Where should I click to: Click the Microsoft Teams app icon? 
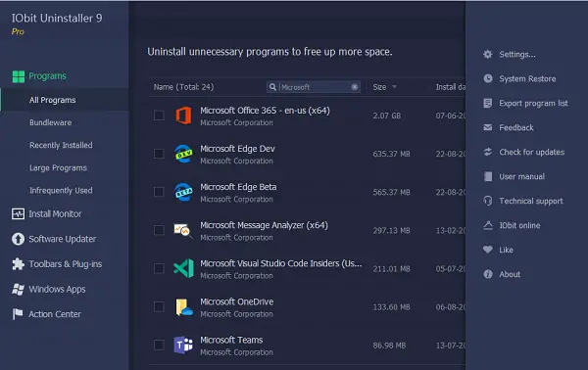point(183,345)
